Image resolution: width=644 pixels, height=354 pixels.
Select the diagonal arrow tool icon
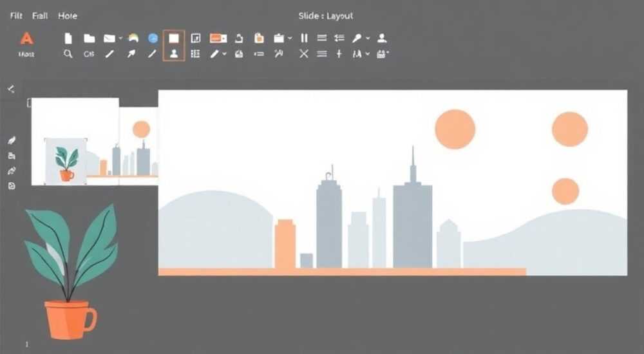[131, 54]
